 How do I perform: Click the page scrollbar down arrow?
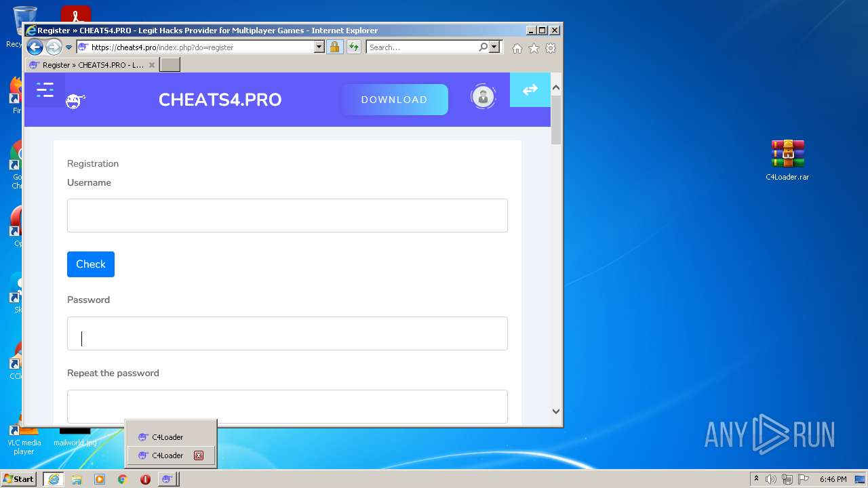[x=556, y=411]
